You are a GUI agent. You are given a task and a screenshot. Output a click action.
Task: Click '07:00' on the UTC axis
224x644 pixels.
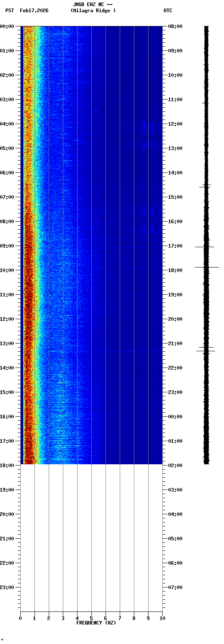pyautogui.click(x=175, y=587)
